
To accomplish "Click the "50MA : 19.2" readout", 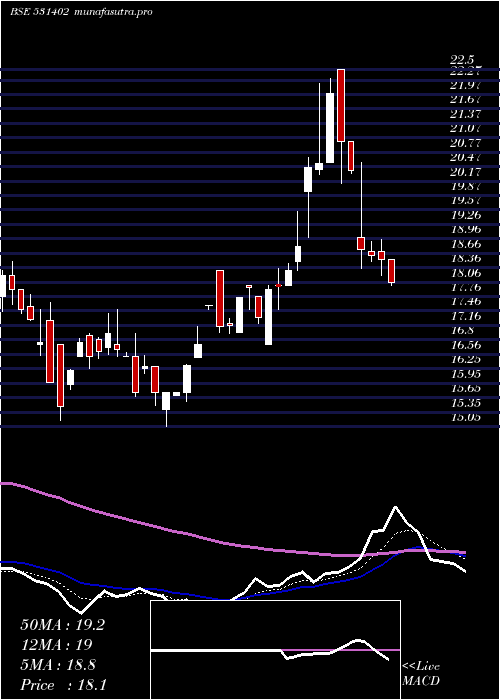I will (62, 625).
